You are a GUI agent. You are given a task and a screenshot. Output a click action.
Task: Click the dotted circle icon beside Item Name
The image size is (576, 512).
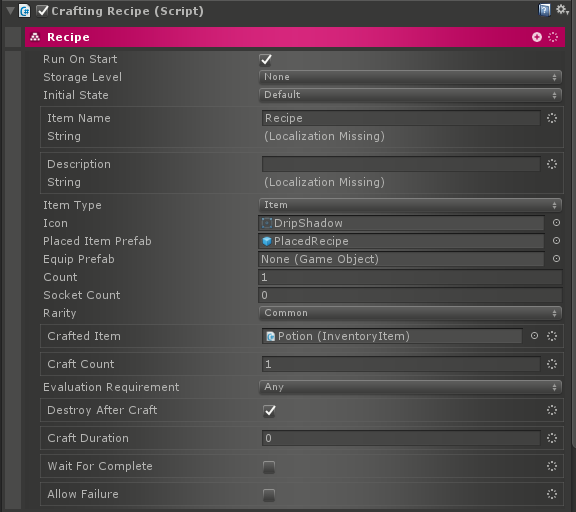click(552, 118)
